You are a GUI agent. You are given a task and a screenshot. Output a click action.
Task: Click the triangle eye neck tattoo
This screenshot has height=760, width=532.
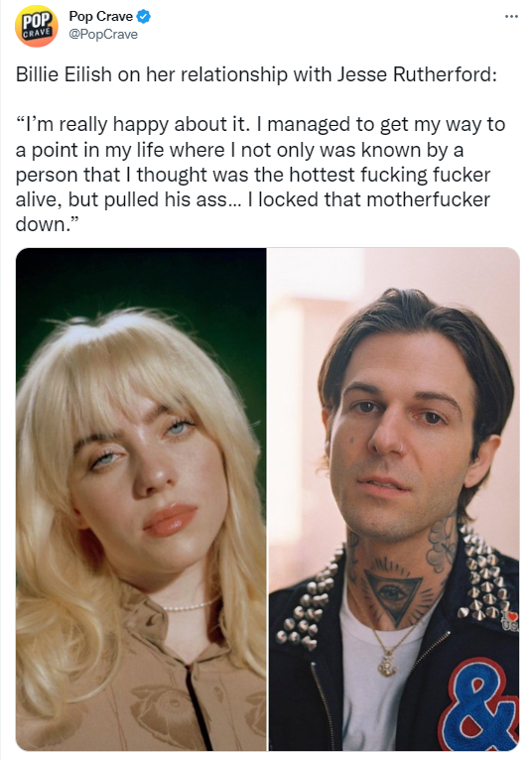pyautogui.click(x=393, y=593)
